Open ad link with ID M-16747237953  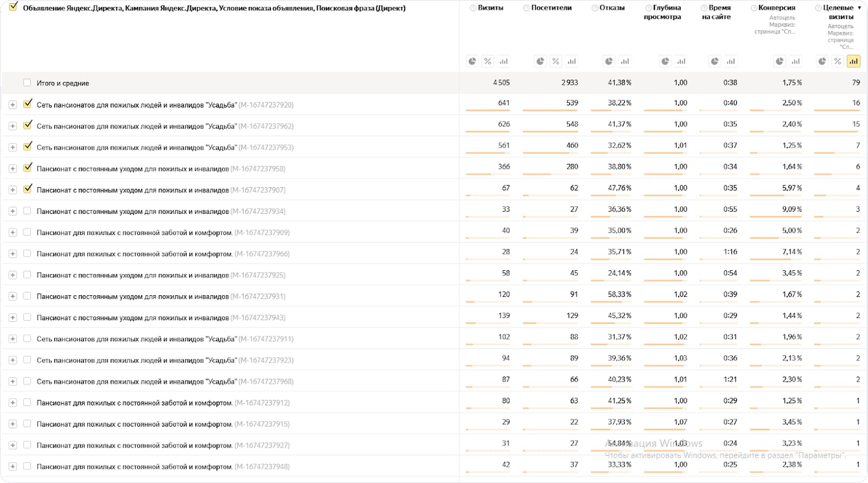(136, 148)
